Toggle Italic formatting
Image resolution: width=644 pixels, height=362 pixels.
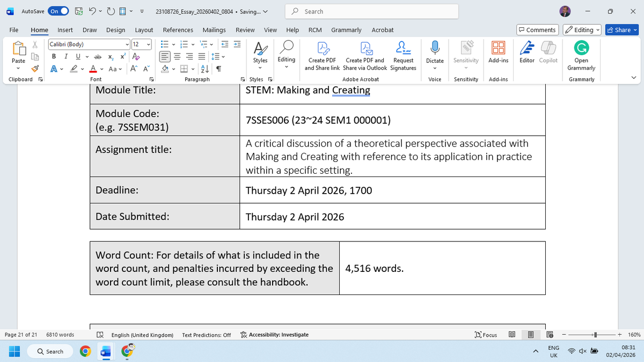point(66,56)
